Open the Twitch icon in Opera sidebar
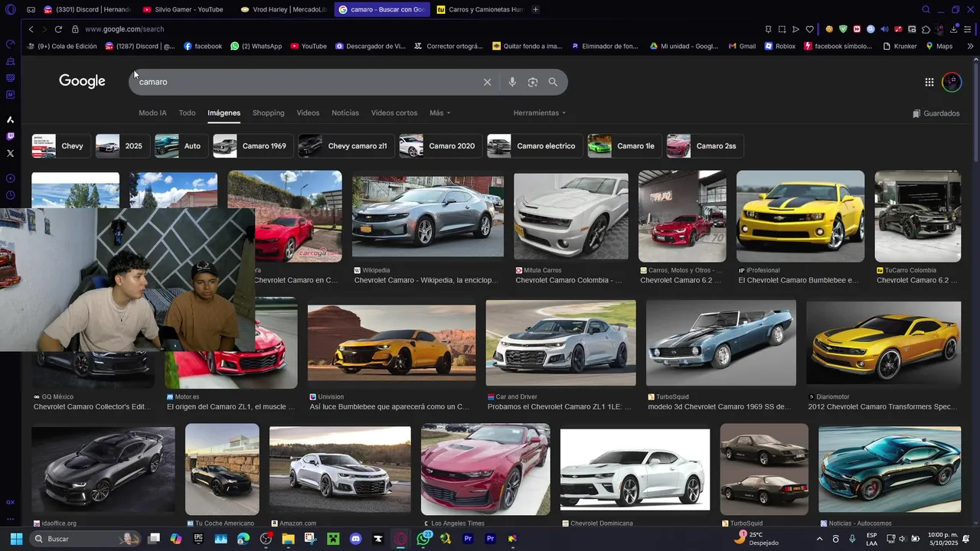 (10, 136)
